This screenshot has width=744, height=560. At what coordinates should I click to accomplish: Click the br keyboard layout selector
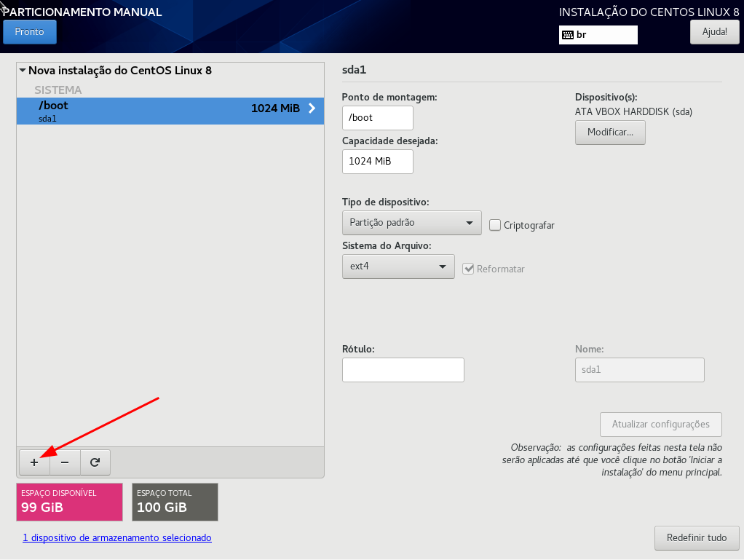click(x=598, y=35)
